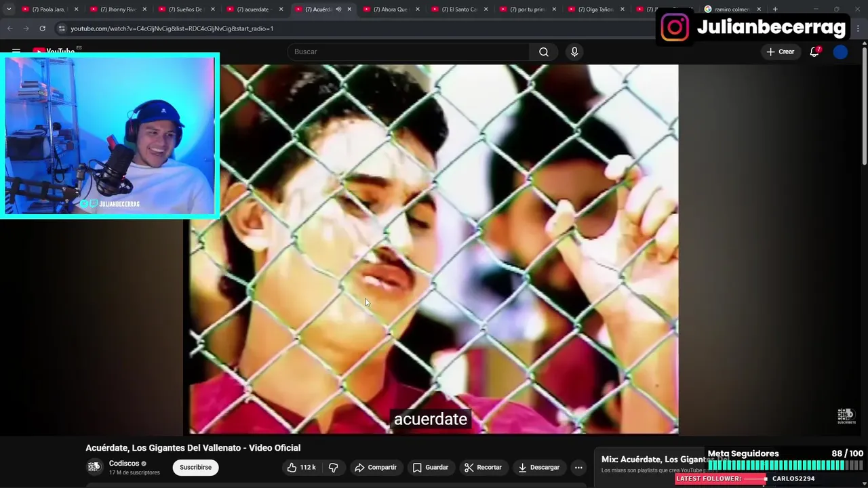The width and height of the screenshot is (868, 488).
Task: Save video with Guardar button
Action: tap(431, 467)
